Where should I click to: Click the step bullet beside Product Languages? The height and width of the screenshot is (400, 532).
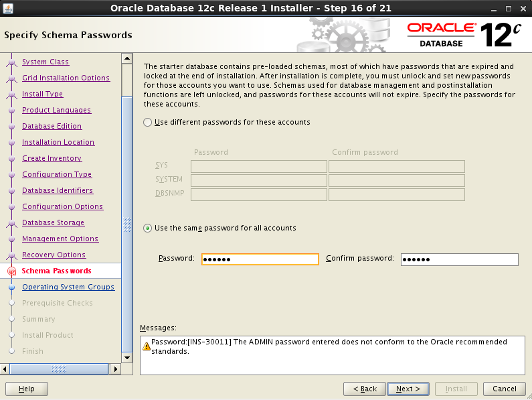click(12, 111)
